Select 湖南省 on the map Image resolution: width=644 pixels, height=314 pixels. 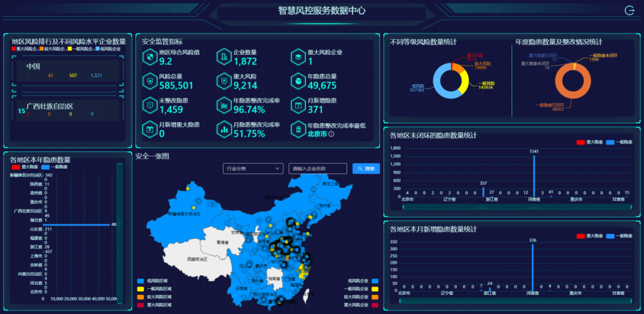coord(274,279)
